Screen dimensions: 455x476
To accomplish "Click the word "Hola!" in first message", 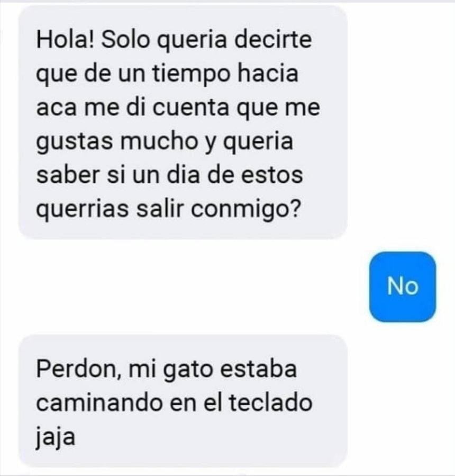I will point(66,40).
